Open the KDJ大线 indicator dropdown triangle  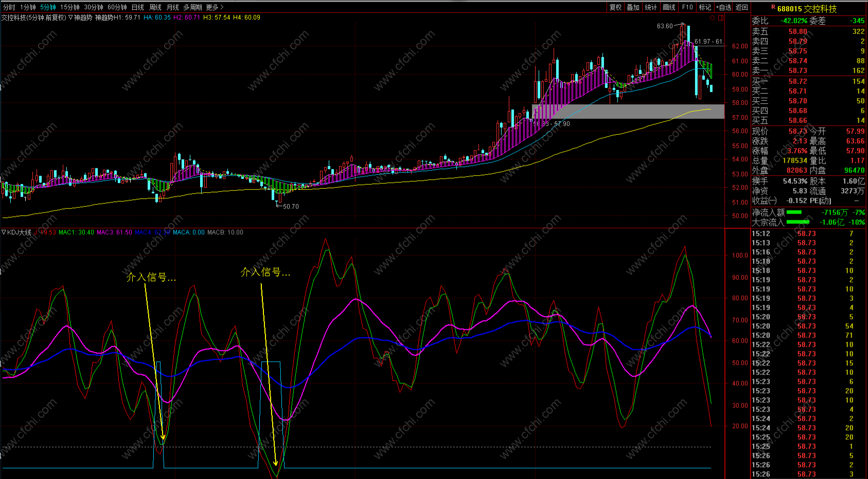click(x=4, y=233)
